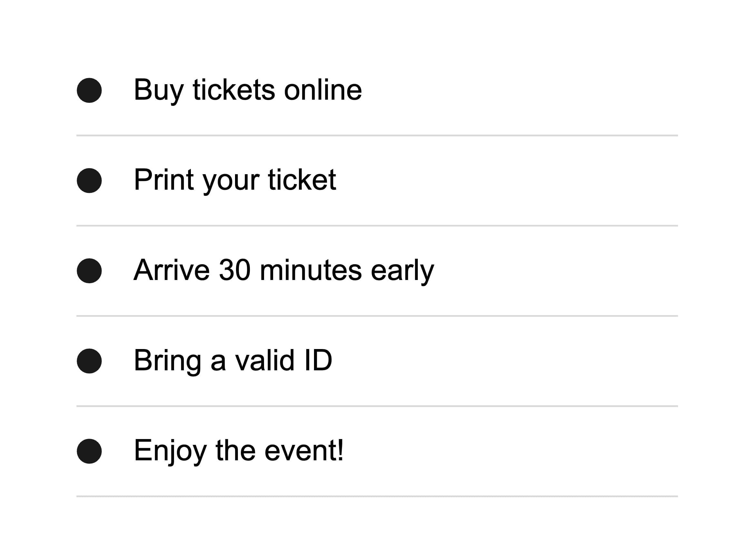The height and width of the screenshot is (550, 756).
Task: Tap the bullet beside "Bring a valid ID"
Action: [x=89, y=361]
